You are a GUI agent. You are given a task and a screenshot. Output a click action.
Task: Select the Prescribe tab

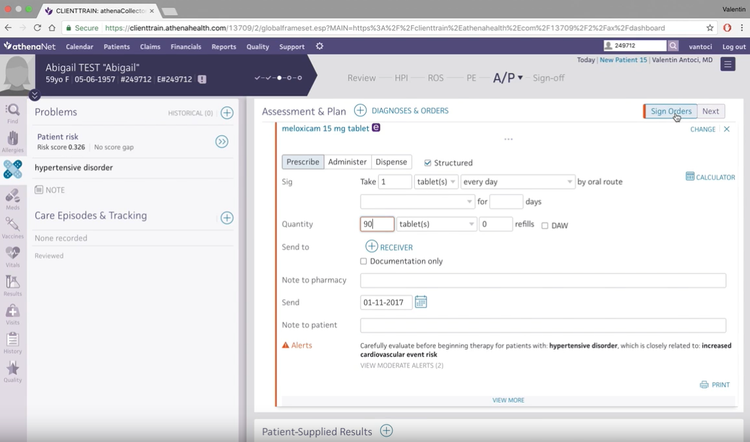click(303, 162)
